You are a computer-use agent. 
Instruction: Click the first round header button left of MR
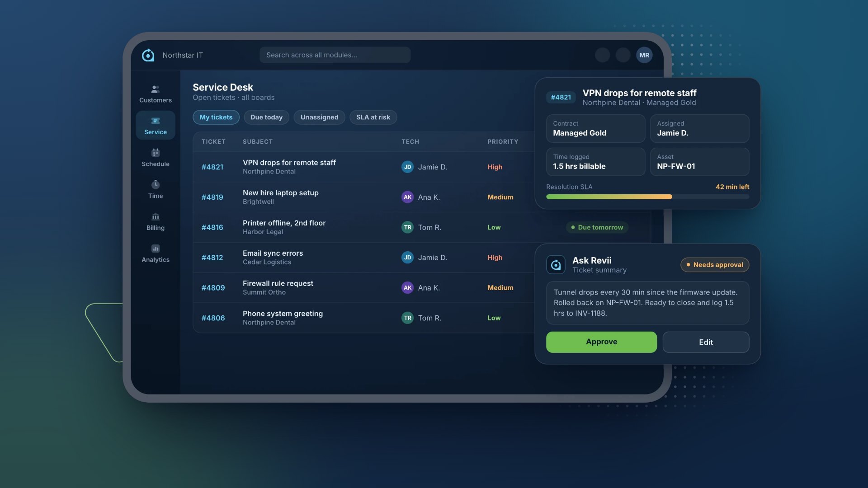[x=602, y=55]
